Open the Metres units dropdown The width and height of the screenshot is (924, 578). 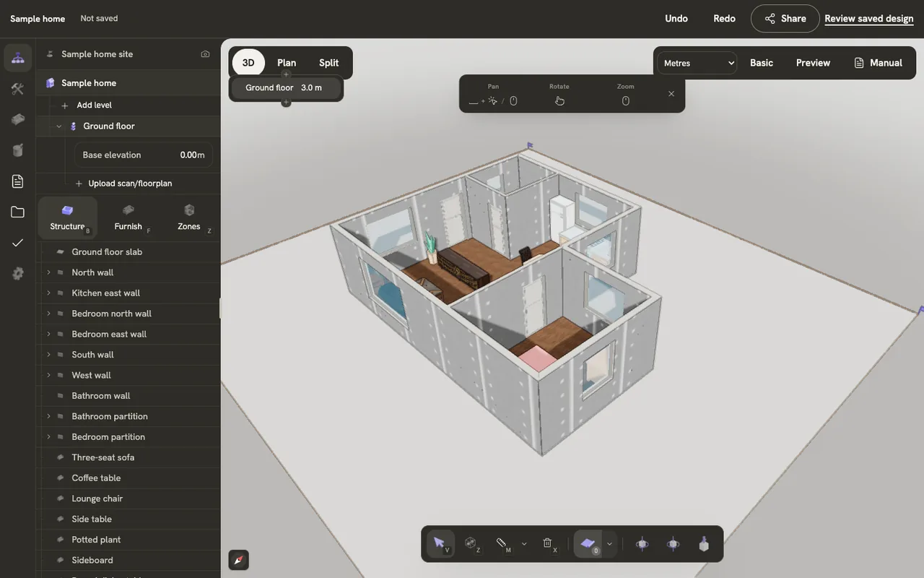[x=697, y=63]
